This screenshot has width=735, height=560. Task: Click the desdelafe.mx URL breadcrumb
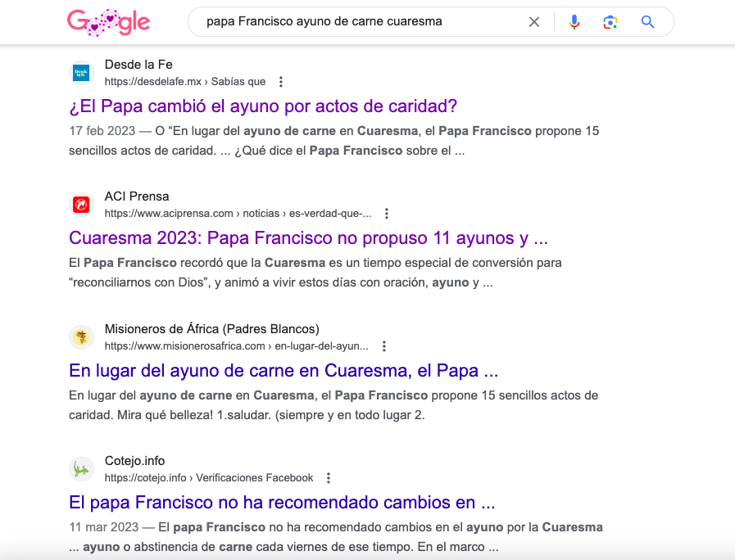click(x=185, y=82)
